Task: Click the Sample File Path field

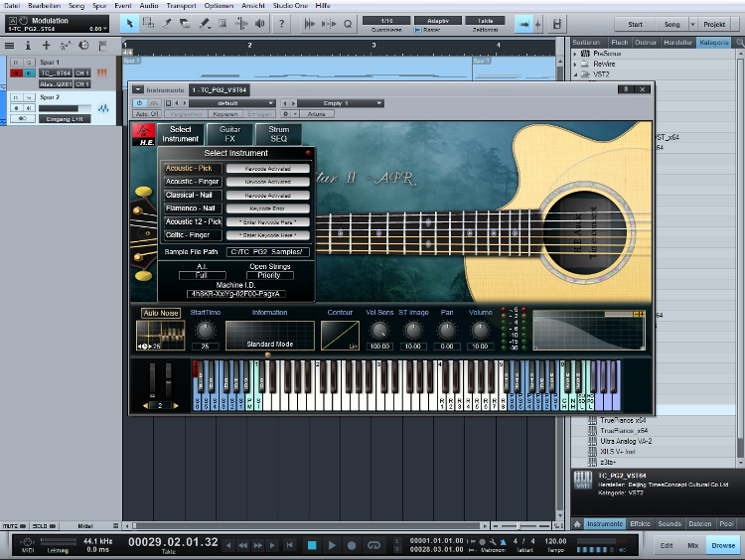Action: [x=267, y=252]
